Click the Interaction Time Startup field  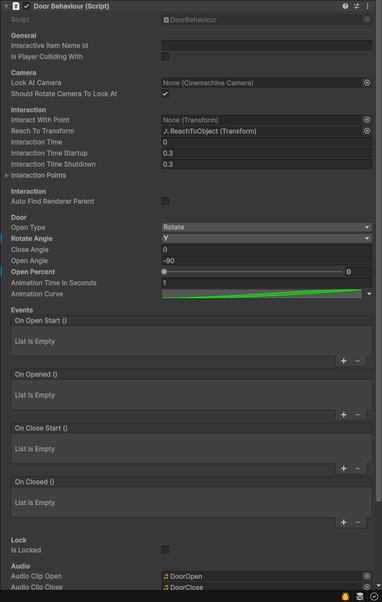(266, 153)
